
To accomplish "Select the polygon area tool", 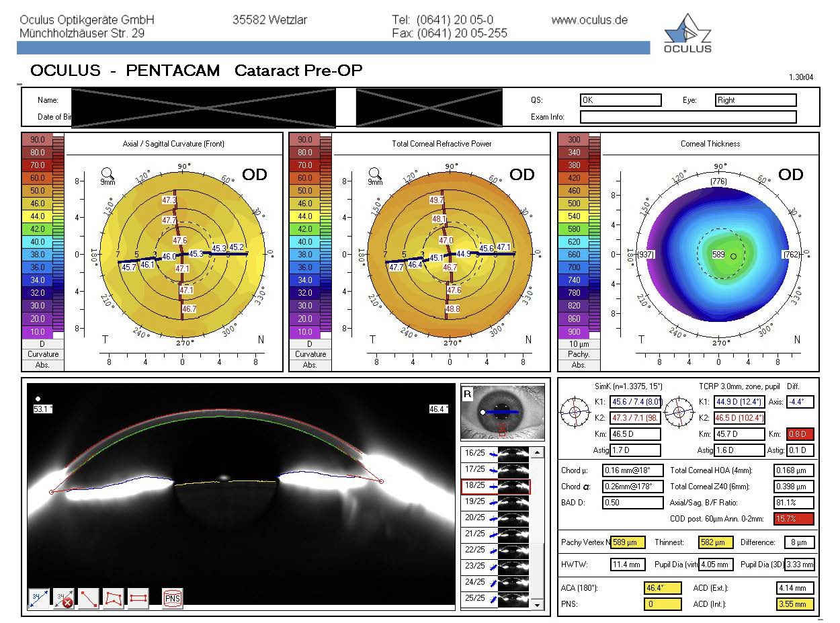I will tap(113, 597).
